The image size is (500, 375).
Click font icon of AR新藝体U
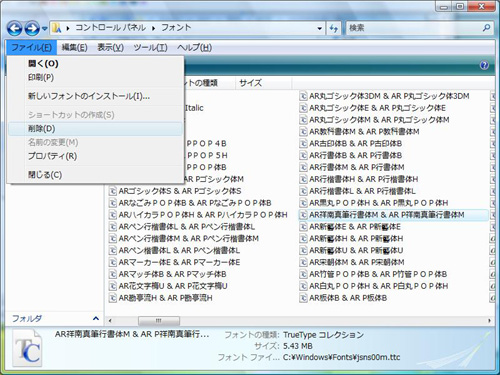[303, 250]
